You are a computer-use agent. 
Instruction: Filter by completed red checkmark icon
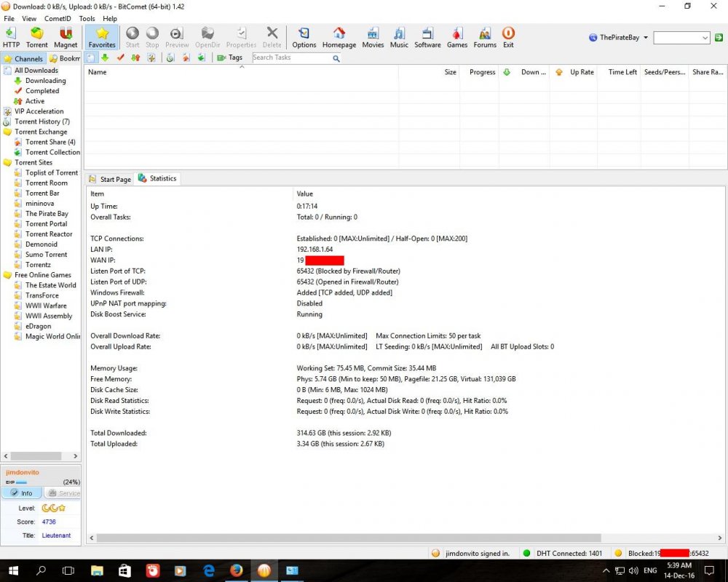click(x=121, y=57)
